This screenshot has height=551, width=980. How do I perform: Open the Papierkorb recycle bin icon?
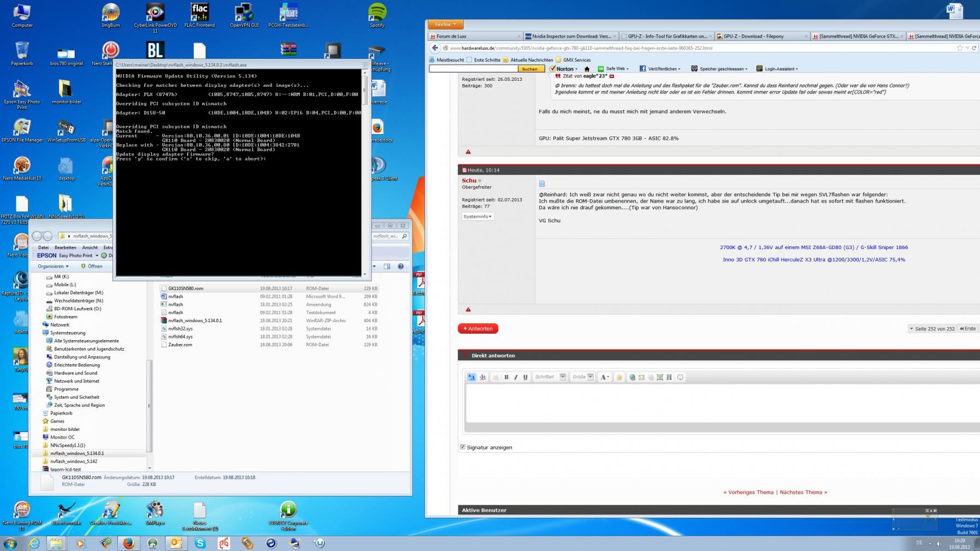coord(22,54)
